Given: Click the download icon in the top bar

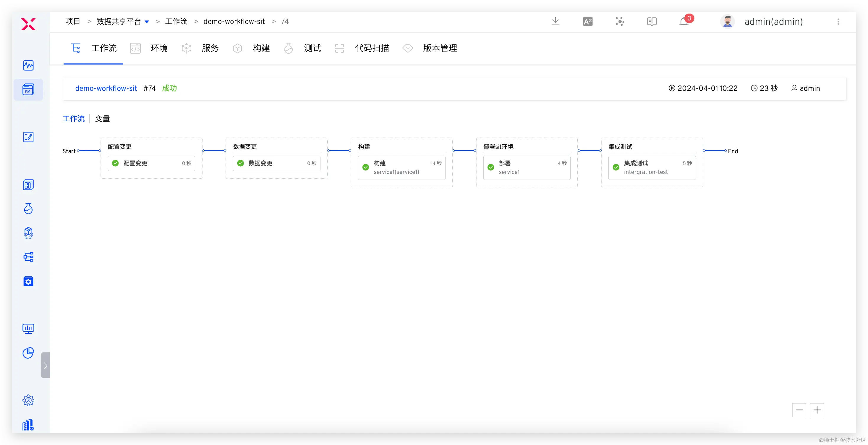Looking at the screenshot, I should [x=555, y=22].
